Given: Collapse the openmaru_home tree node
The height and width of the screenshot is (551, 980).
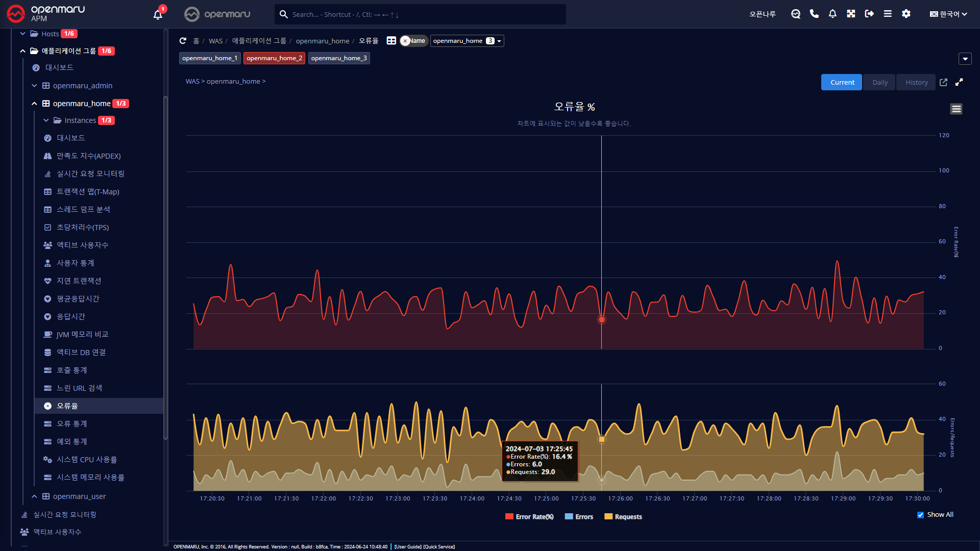Looking at the screenshot, I should pyautogui.click(x=34, y=104).
